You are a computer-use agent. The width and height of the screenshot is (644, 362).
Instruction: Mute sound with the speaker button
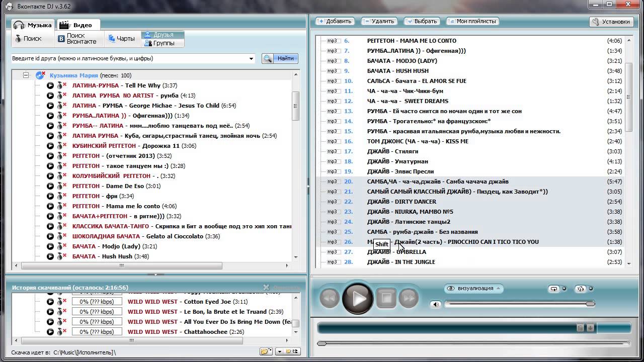click(x=436, y=304)
